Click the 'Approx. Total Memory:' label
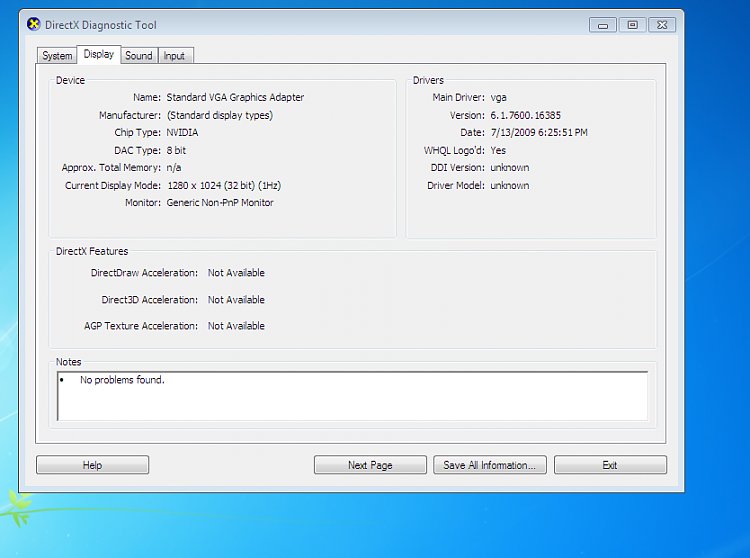Viewport: 750px width, 558px height. click(x=111, y=168)
